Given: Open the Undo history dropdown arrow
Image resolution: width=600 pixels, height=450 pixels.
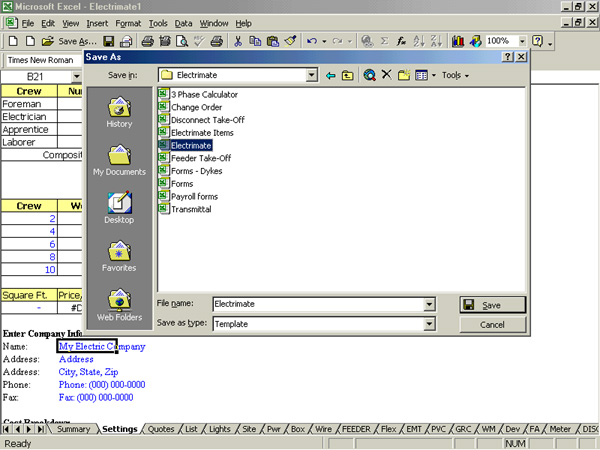Looking at the screenshot, I should pyautogui.click(x=324, y=41).
